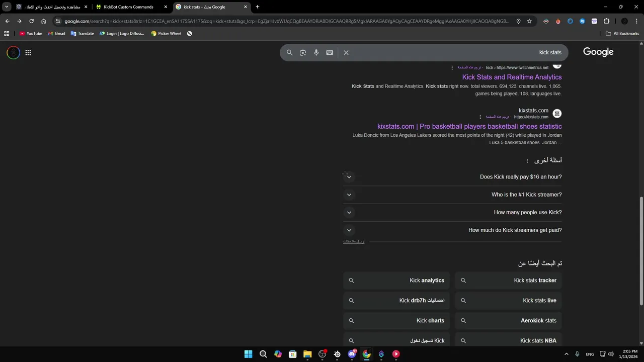The image size is (644, 362).
Task: Expand 'How many people use Kick?' question
Action: coord(453,212)
